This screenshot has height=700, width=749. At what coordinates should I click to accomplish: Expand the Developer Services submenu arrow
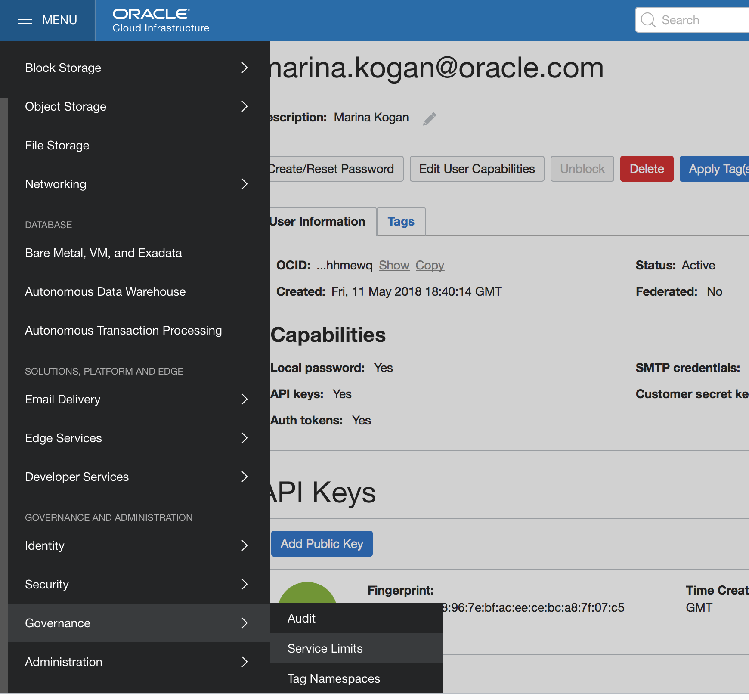click(245, 477)
